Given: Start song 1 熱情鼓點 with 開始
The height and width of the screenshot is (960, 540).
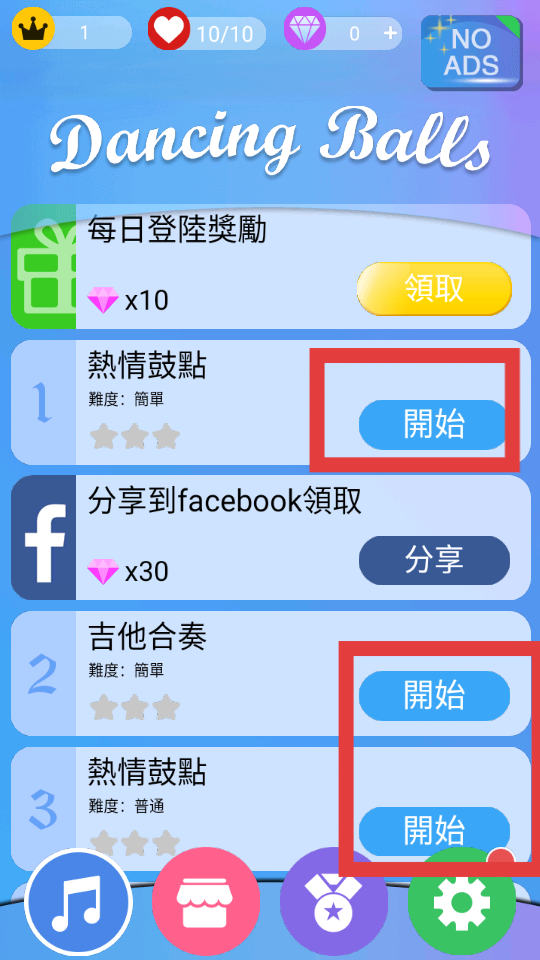Looking at the screenshot, I should (434, 424).
